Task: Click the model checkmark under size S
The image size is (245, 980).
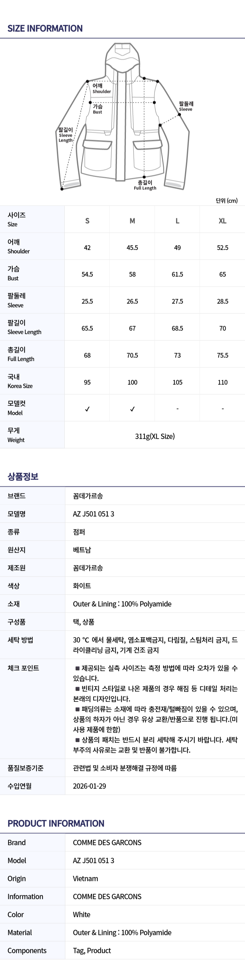Action: 87,409
